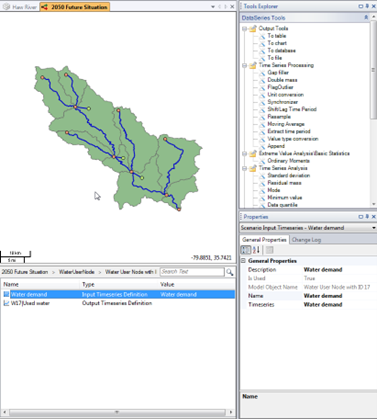Open the Scenario Input Timeseries dropdown
This screenshot has width=377, height=419.
tap(373, 228)
